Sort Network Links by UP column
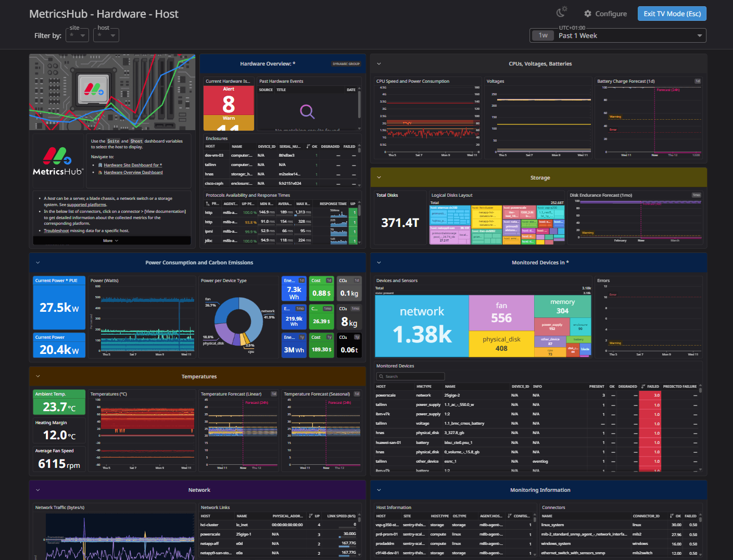This screenshot has height=560, width=733. (317, 516)
